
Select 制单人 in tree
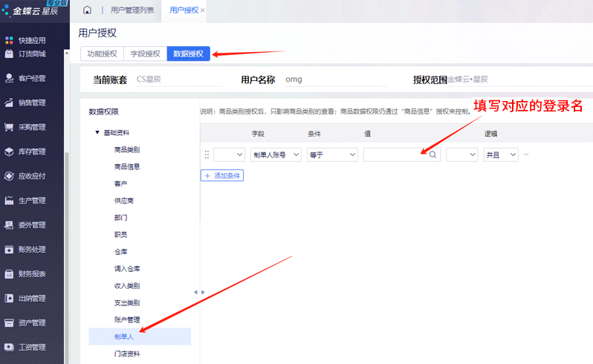pyautogui.click(x=140, y=337)
